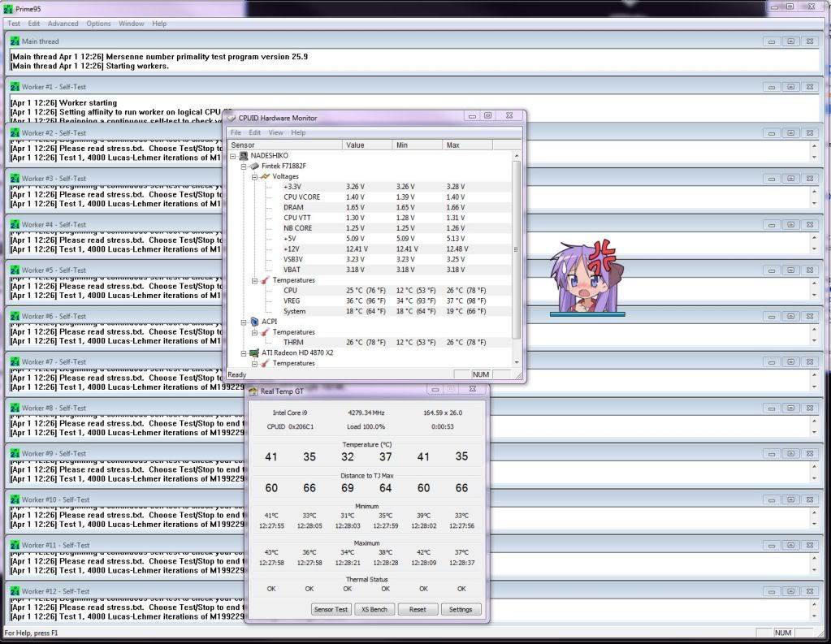Select the Fintek F71882F chip icon

click(x=253, y=166)
